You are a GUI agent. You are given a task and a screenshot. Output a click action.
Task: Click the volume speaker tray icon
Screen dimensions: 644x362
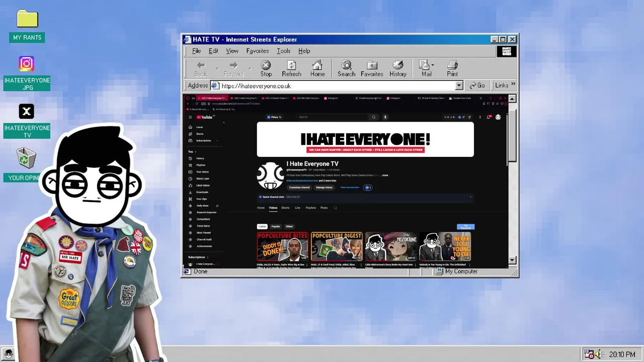(598, 354)
